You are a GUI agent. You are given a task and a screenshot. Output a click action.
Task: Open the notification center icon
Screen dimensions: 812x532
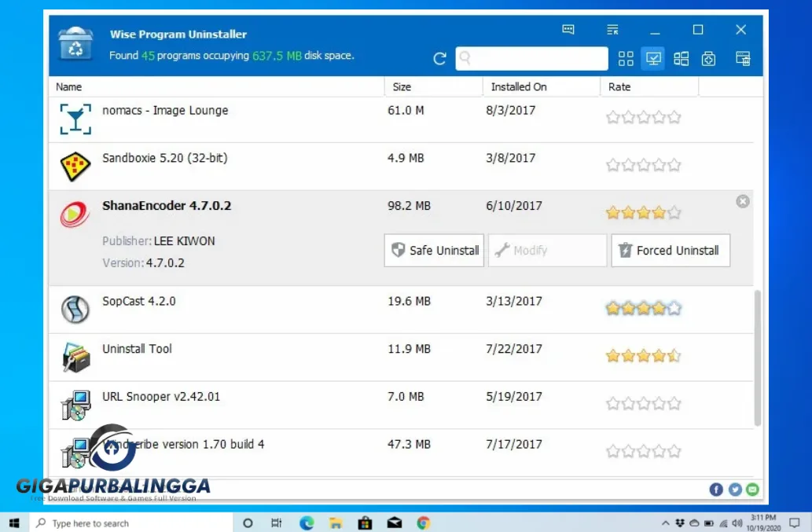tap(795, 523)
